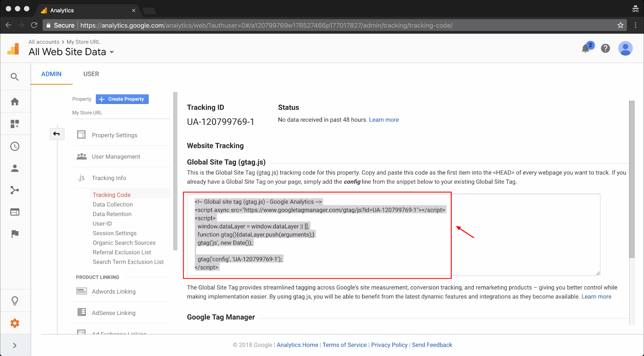Expand the left sidebar chevron

point(15,345)
